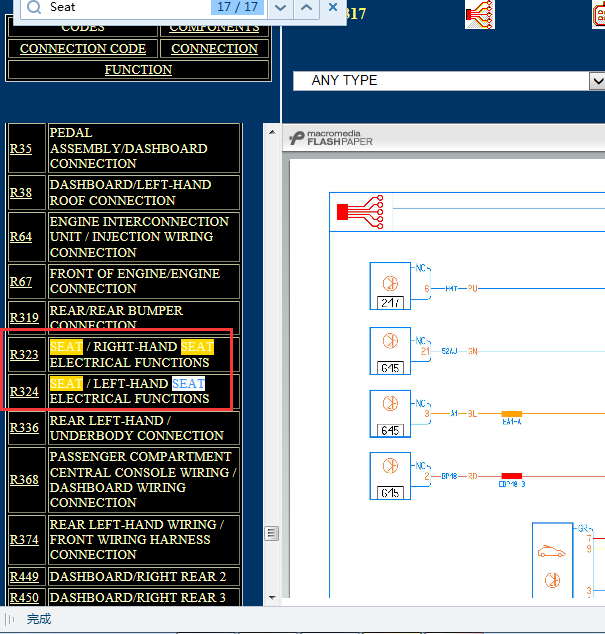
Task: Click the list scrollbar thumb
Action: coord(272,533)
